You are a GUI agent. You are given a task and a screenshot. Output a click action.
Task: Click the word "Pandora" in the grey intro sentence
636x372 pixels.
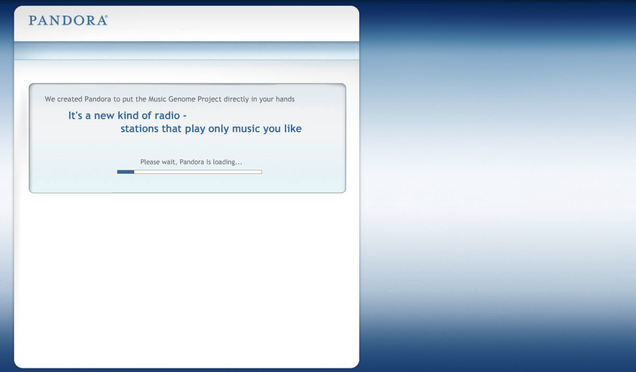[x=98, y=99]
